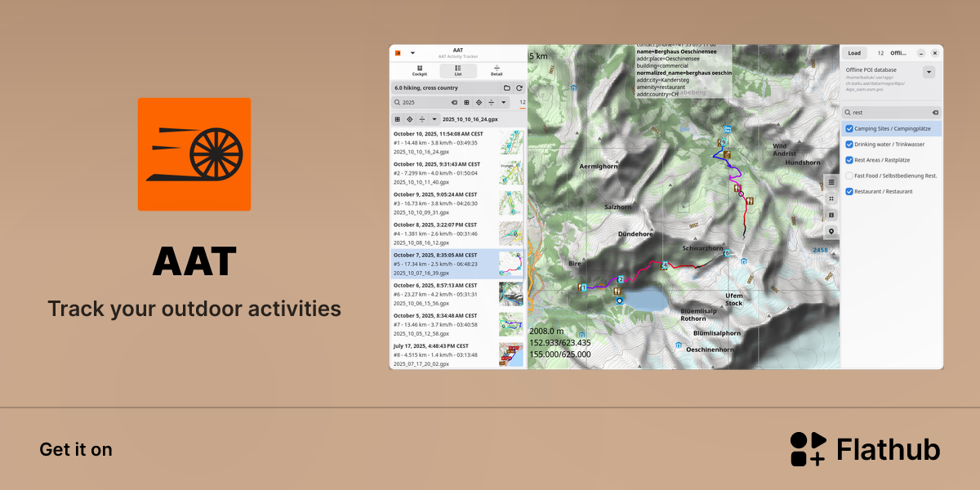Switch to the Detail tab
The width and height of the screenshot is (980, 490).
click(x=497, y=70)
